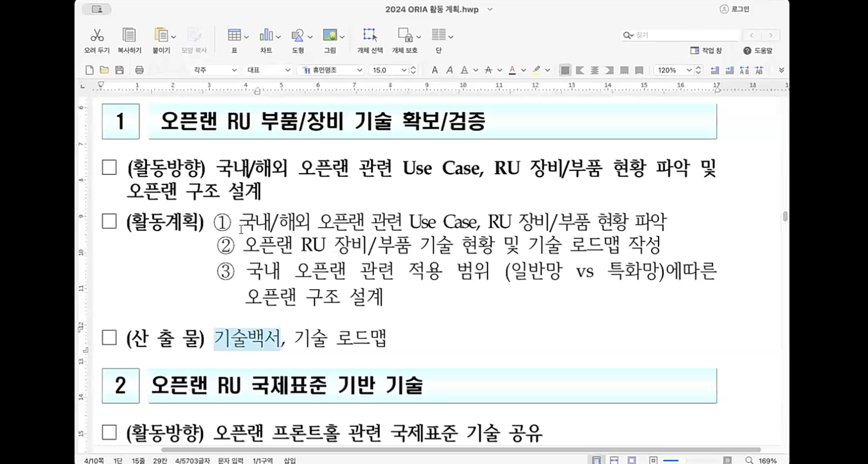Click the find previous arrow button

(751, 35)
